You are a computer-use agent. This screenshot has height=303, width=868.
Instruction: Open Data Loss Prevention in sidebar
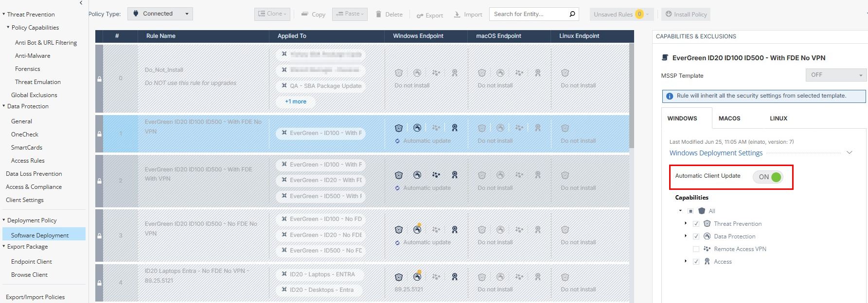point(34,174)
